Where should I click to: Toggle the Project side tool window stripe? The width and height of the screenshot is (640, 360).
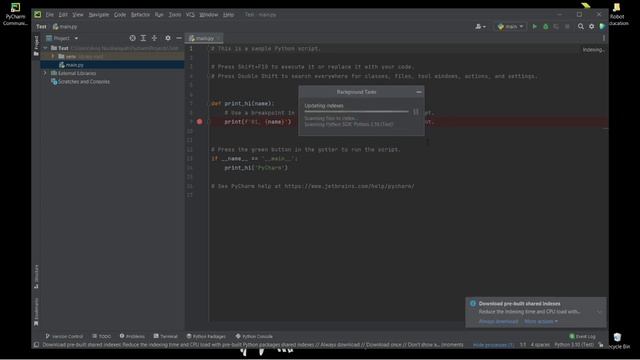[x=36, y=45]
